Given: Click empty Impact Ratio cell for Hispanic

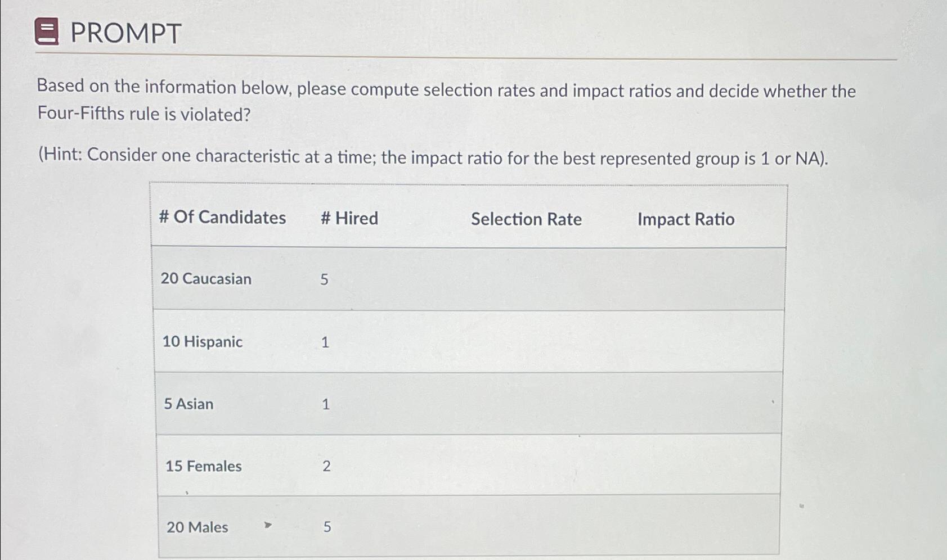Looking at the screenshot, I should click(685, 342).
